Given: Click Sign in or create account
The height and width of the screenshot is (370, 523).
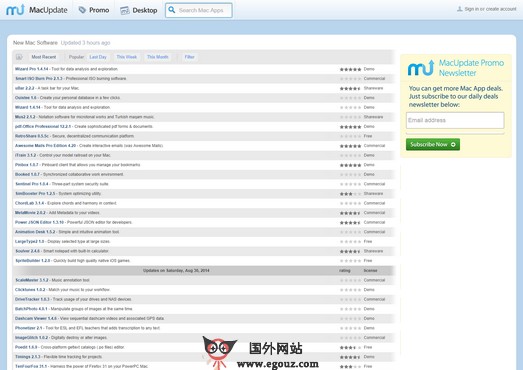Looking at the screenshot, I should click(490, 9).
